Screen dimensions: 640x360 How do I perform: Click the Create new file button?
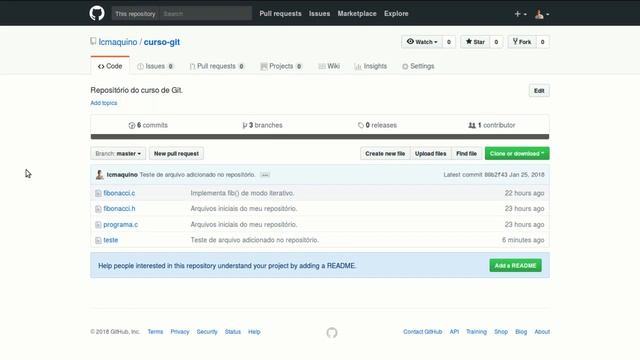click(x=385, y=153)
